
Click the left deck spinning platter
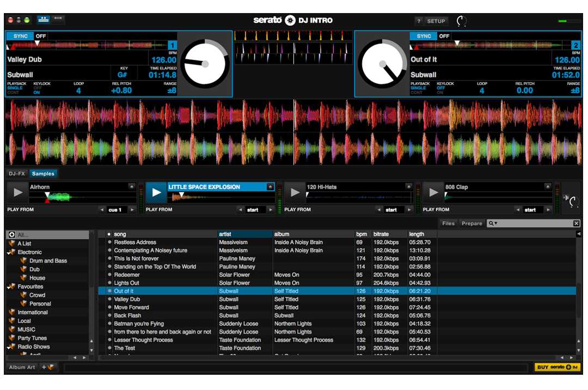[205, 64]
